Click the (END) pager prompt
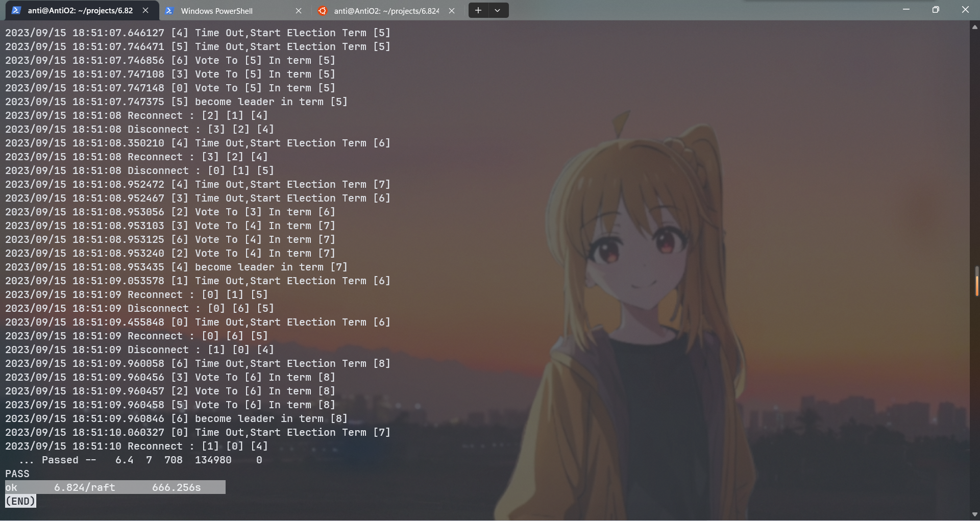Image resolution: width=980 pixels, height=521 pixels. click(x=20, y=501)
